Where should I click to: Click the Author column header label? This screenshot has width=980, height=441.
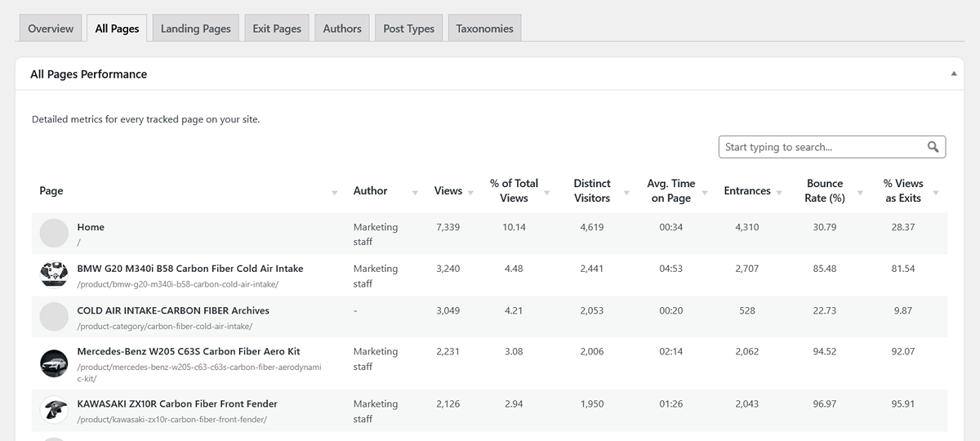[370, 191]
